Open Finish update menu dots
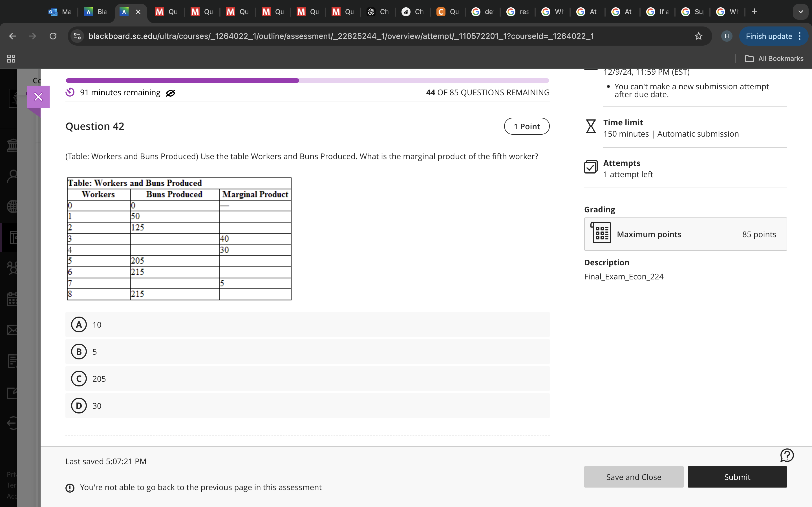Viewport: 812px width, 507px height. [800, 36]
